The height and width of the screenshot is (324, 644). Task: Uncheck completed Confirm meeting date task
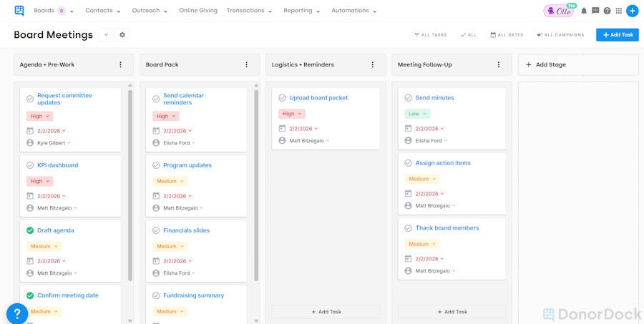click(x=30, y=295)
